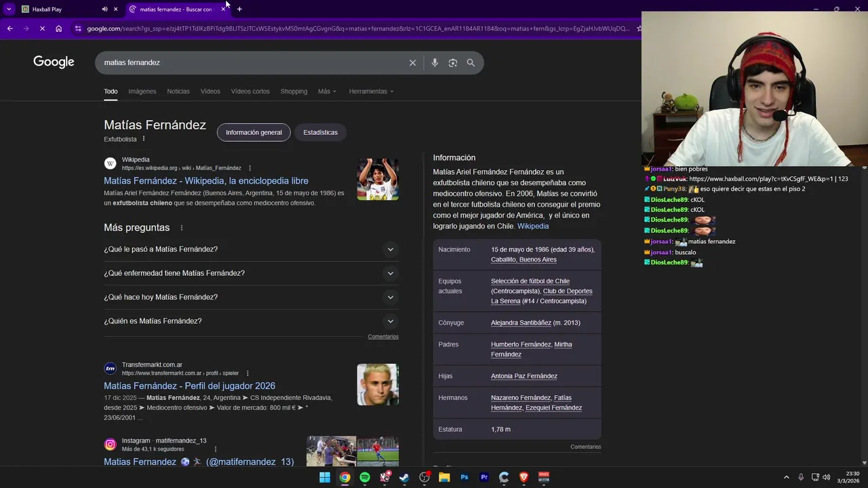Open Wikipedia link in Información panel

pos(533,226)
